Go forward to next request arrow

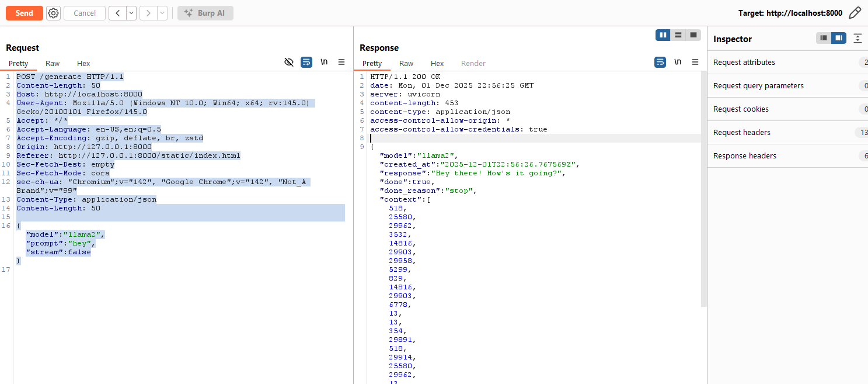[x=148, y=13]
